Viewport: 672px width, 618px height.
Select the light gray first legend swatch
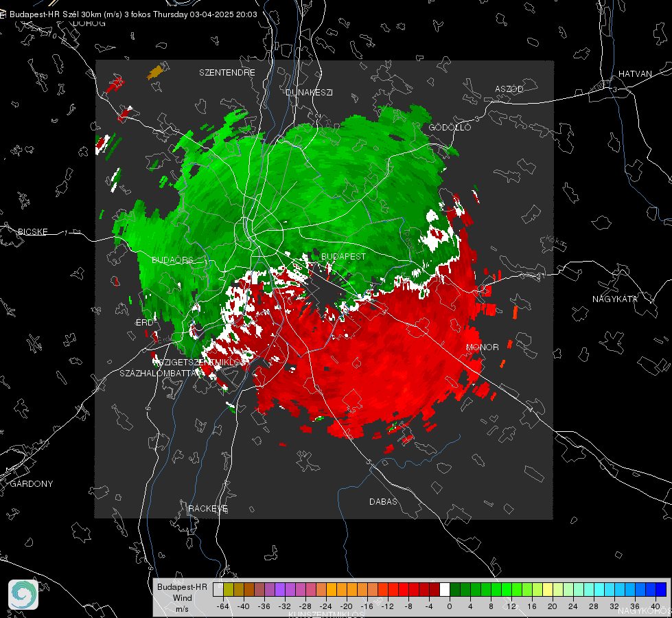218,589
